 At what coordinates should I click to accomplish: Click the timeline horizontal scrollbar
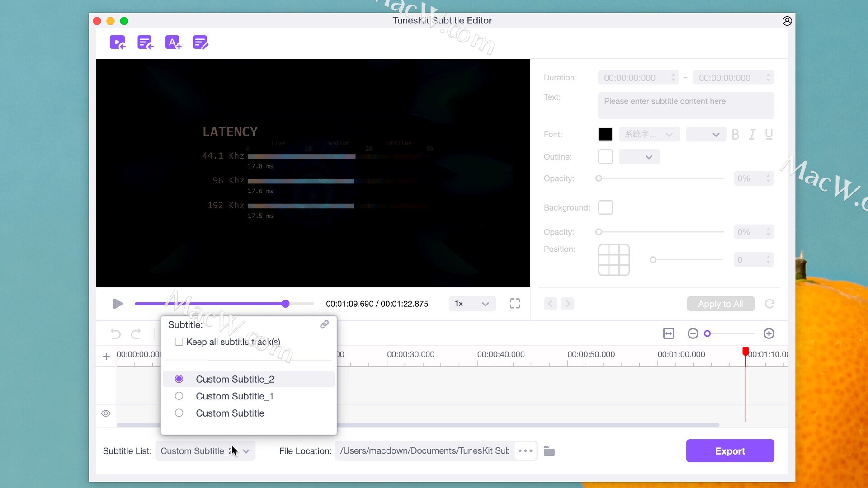point(418,425)
